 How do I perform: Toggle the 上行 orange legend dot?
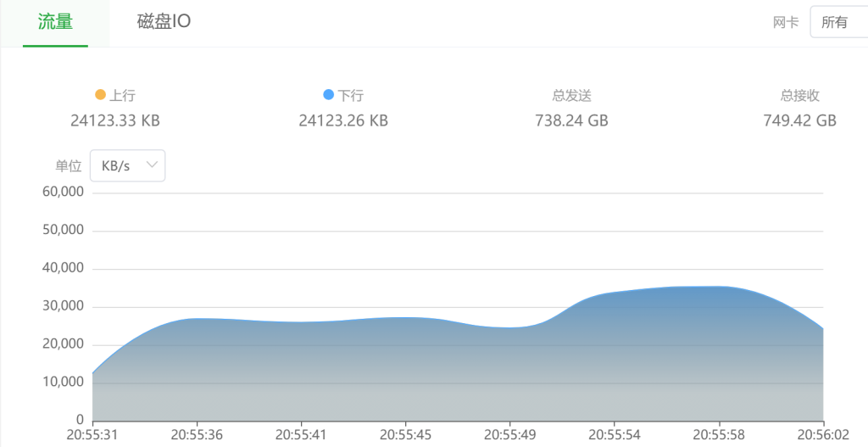pos(100,95)
